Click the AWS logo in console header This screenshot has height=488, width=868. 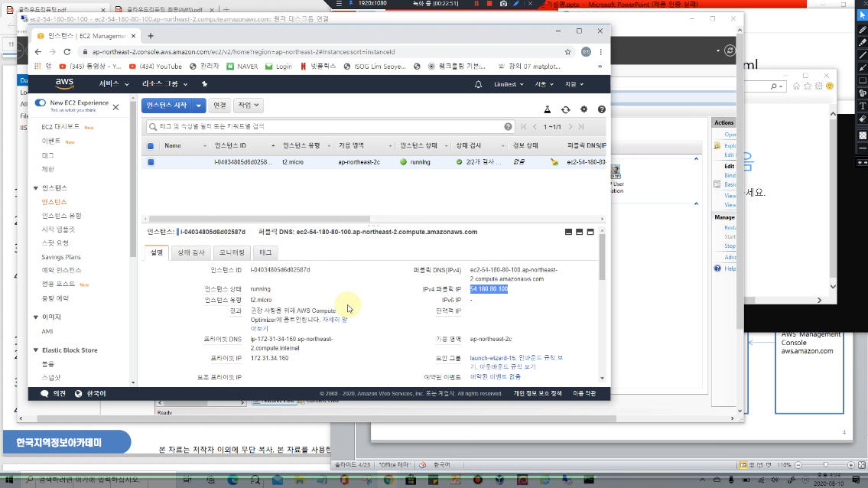[64, 83]
